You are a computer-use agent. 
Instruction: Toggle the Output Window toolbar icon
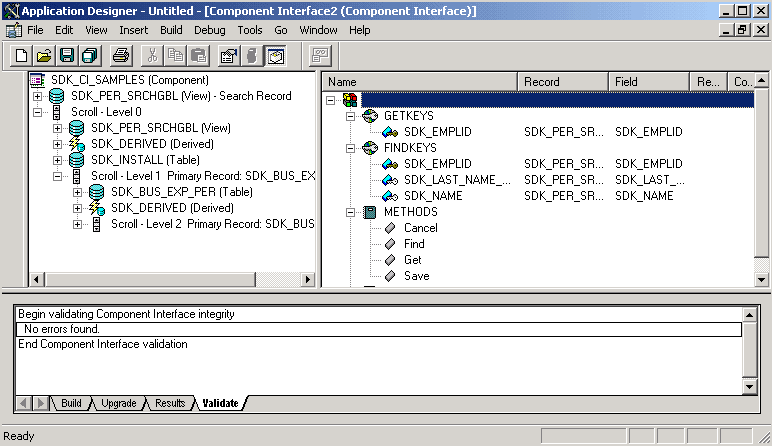click(275, 56)
